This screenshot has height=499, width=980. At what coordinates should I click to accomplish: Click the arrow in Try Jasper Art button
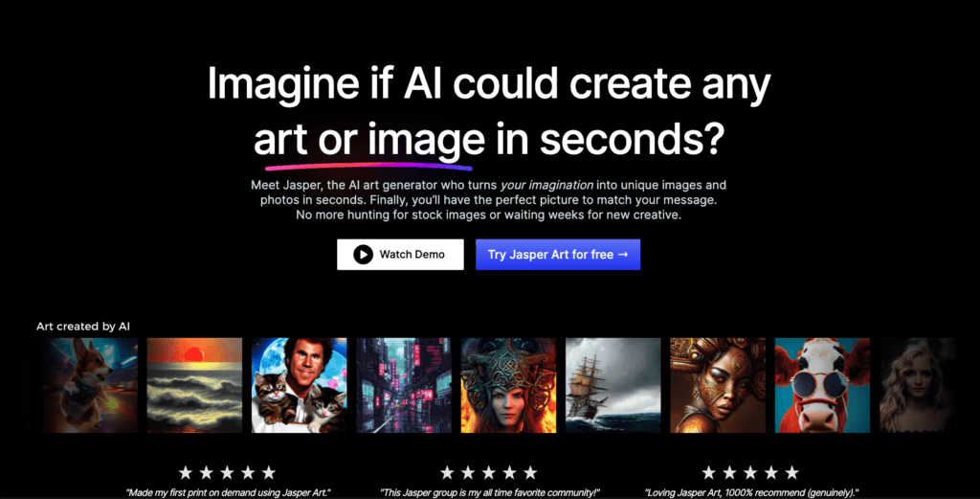point(622,255)
